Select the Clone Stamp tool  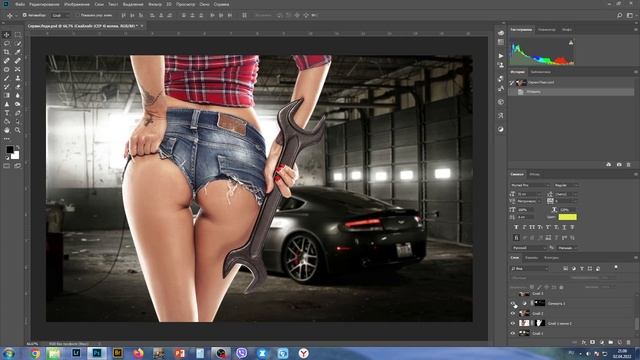point(18,78)
